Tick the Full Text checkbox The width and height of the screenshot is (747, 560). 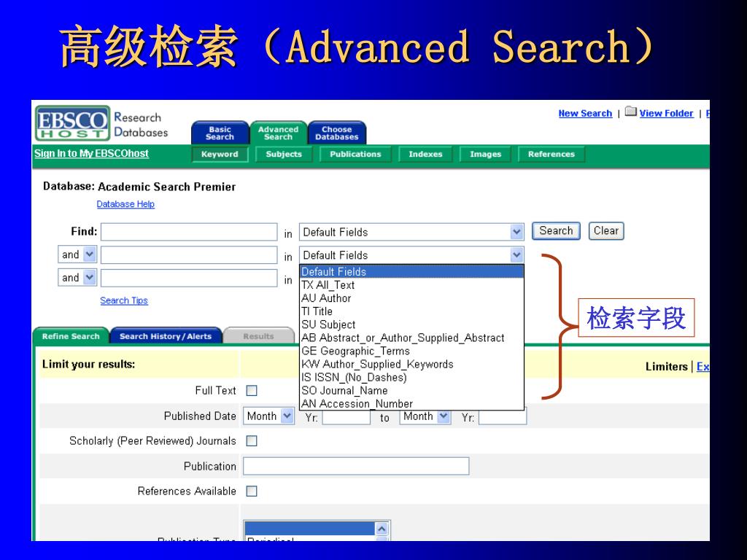tap(252, 391)
